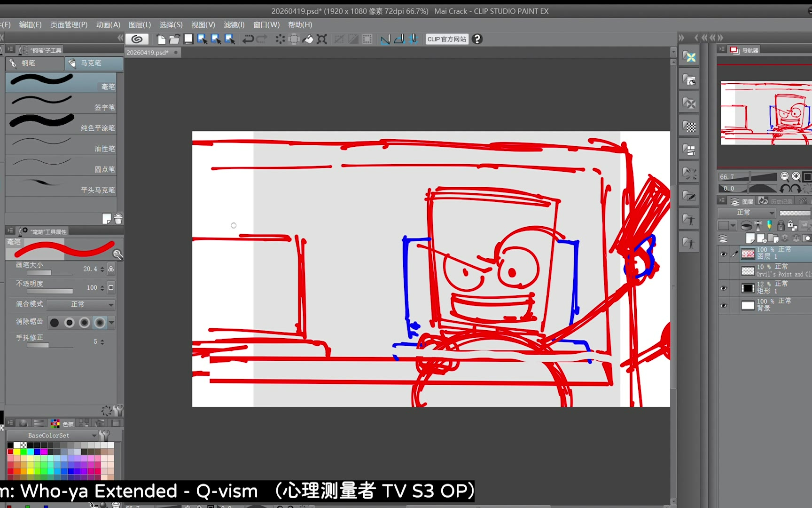Toggle visibility of 矩形 1 layer

(x=724, y=288)
